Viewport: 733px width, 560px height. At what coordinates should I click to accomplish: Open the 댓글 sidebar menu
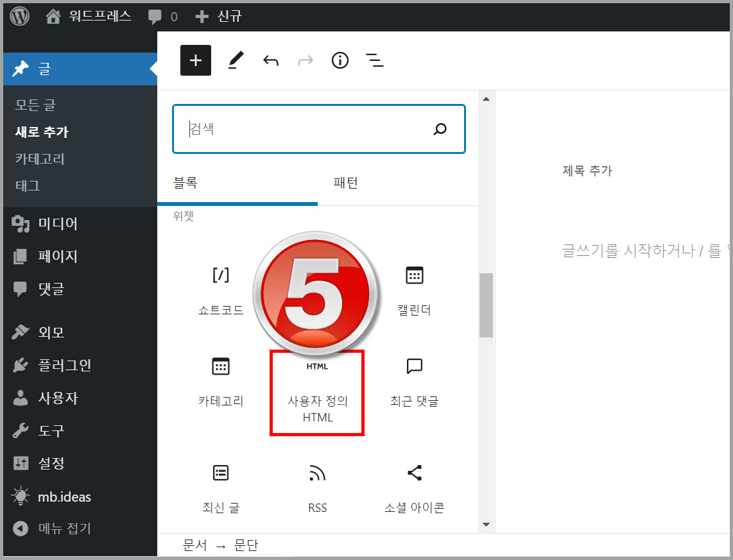pyautogui.click(x=80, y=289)
